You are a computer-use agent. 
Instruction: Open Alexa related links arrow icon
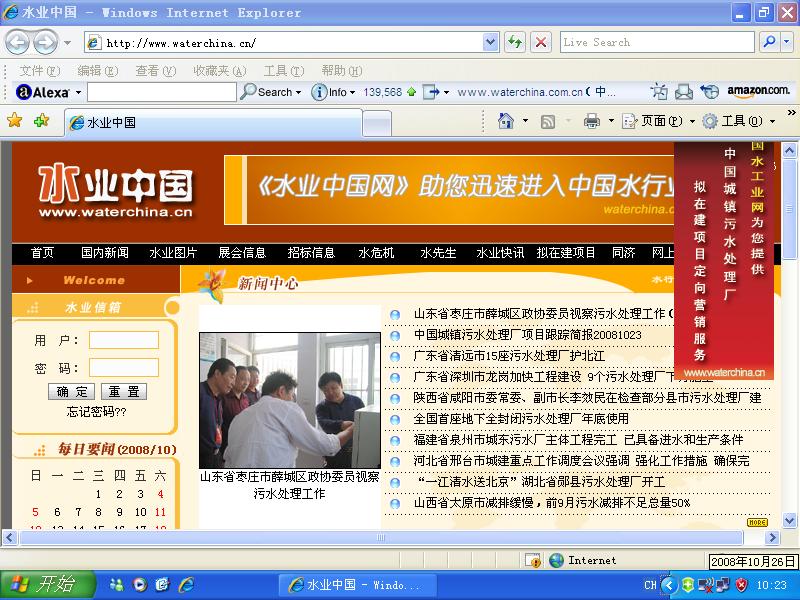432,92
